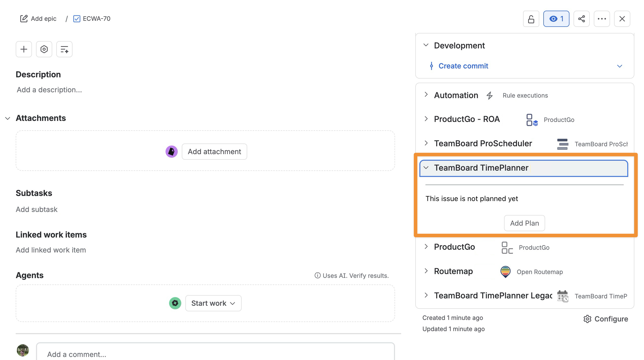
Task: Click Add linked work item
Action: tap(51, 250)
